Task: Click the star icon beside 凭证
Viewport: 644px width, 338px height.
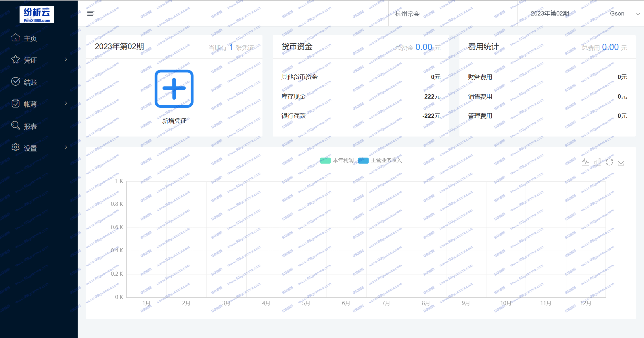Action: (x=16, y=59)
